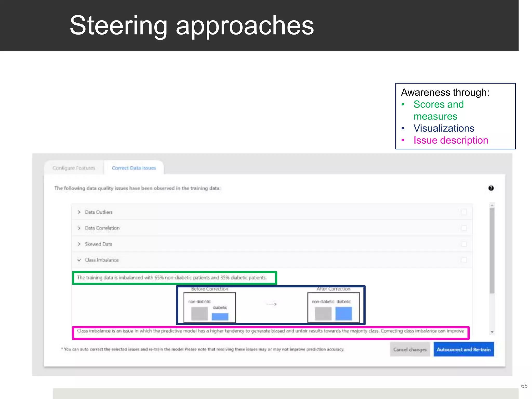Click the Data Correlation label

pos(102,228)
